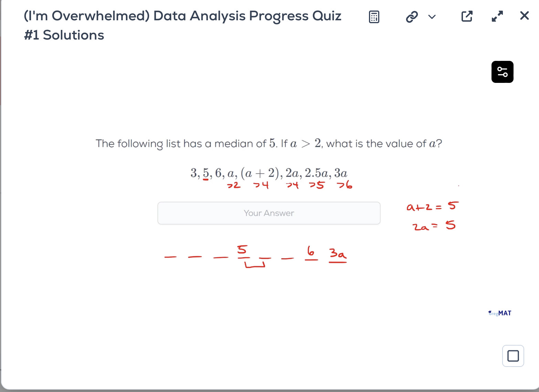
Task: Click the number list expression containing 2.5a
Action: pyautogui.click(x=268, y=173)
